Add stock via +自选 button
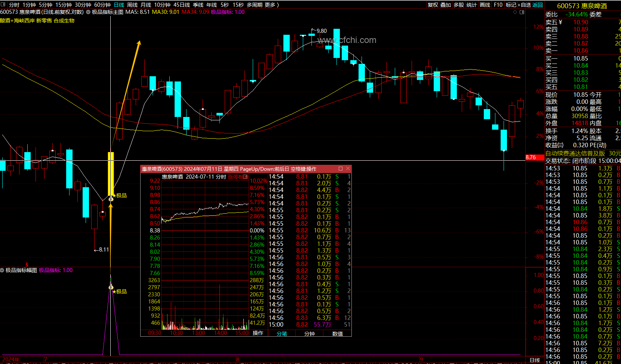The width and height of the screenshot is (621, 364). [x=524, y=5]
